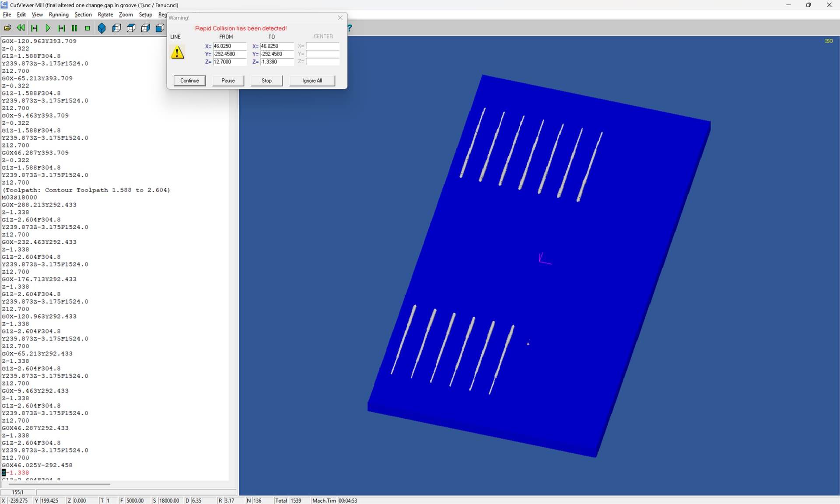Click the TO Z field showing -1.3380

(277, 62)
